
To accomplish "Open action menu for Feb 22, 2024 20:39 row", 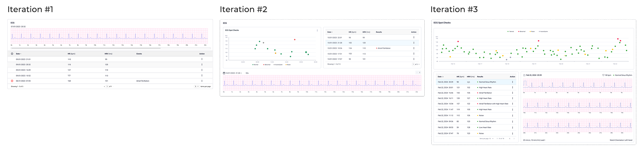I will click(512, 82).
